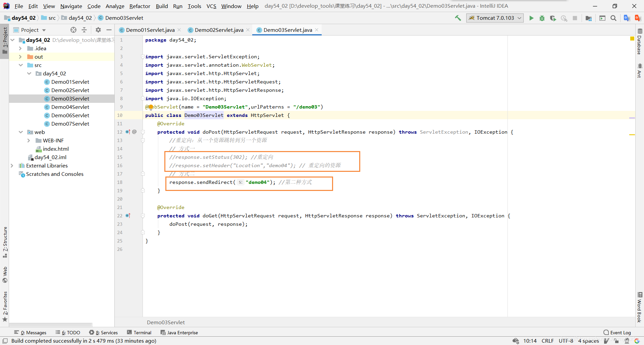Click the blue Google Translate icon

pos(627,18)
